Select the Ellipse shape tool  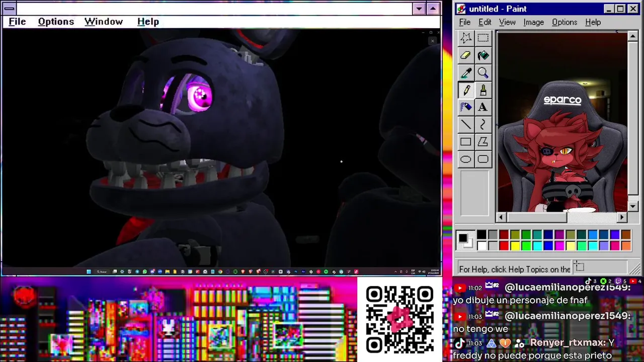(466, 159)
